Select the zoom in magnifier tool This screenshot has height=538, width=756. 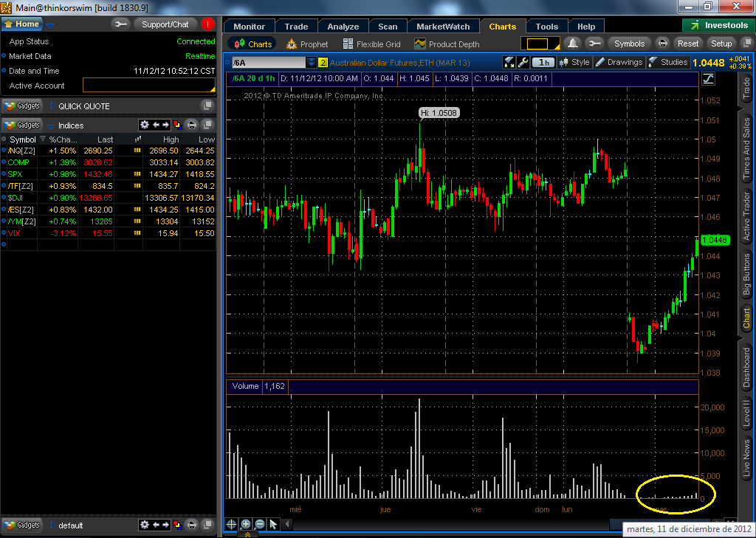(245, 524)
